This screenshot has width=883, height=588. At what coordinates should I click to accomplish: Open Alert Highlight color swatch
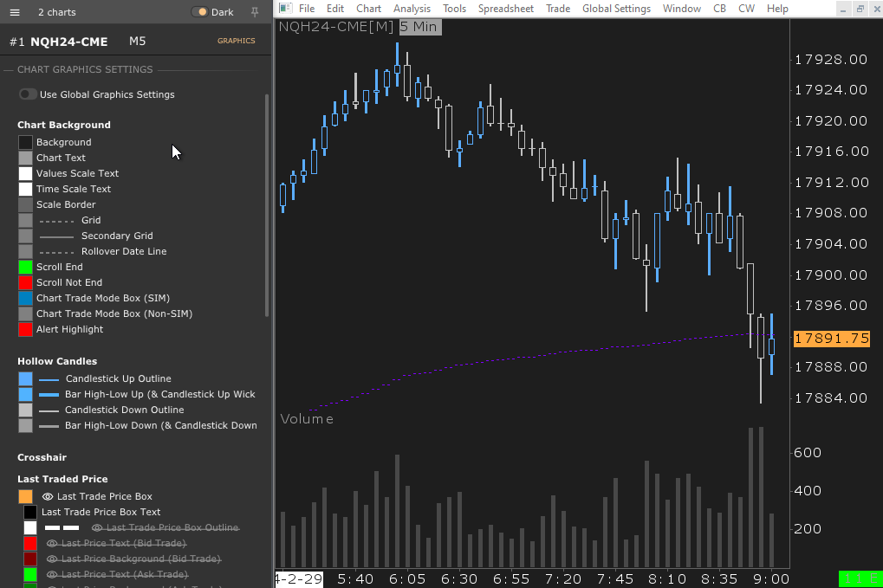[25, 329]
